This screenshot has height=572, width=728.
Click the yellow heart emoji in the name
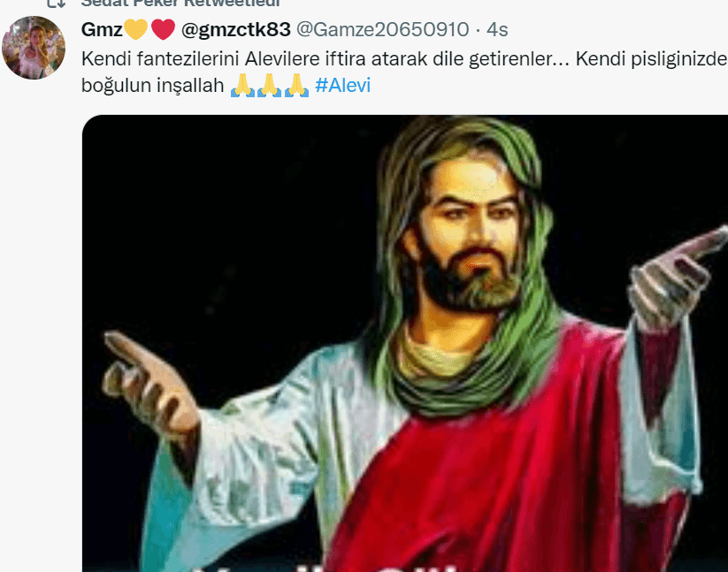point(135,29)
